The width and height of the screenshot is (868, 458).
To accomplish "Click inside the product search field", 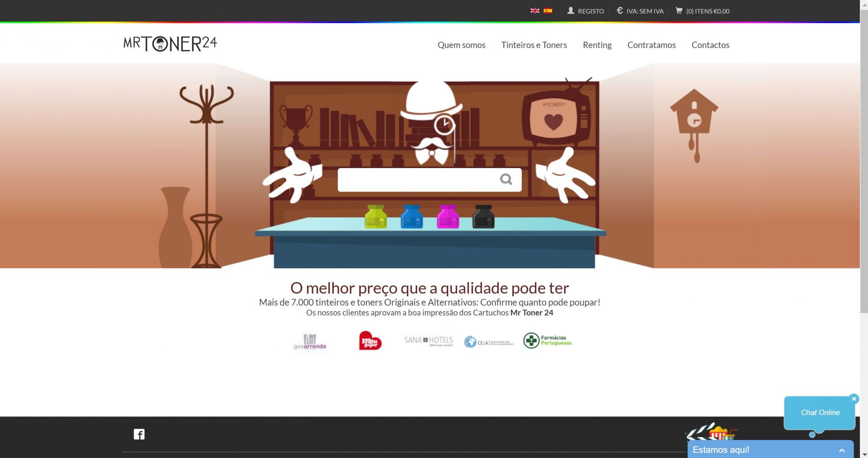I will click(x=416, y=180).
